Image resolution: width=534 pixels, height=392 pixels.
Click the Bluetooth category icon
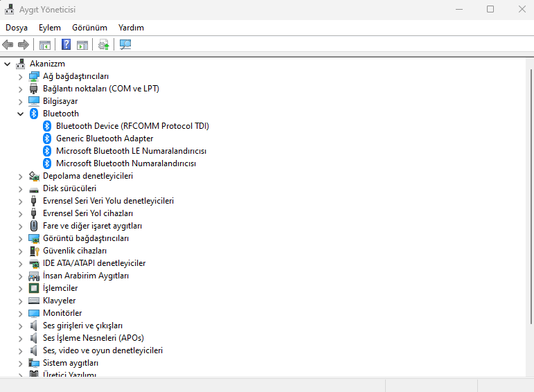coord(34,114)
